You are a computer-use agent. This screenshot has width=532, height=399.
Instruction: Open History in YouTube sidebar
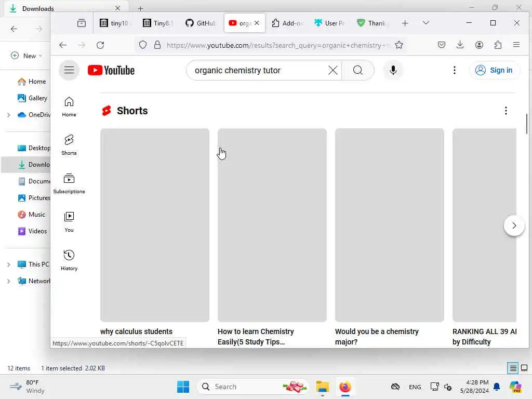(x=69, y=260)
